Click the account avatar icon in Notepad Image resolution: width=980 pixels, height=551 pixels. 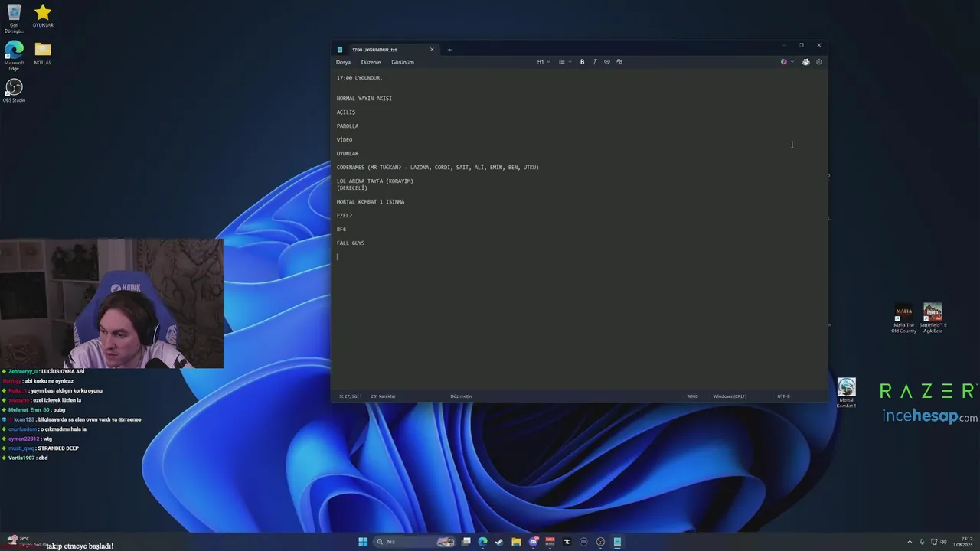tap(805, 62)
